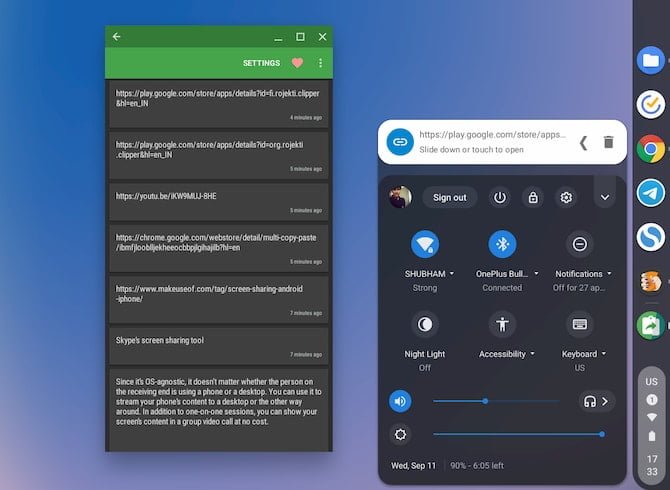670x490 pixels.
Task: Open the TickTick checkmark app on shelf
Action: 650,104
